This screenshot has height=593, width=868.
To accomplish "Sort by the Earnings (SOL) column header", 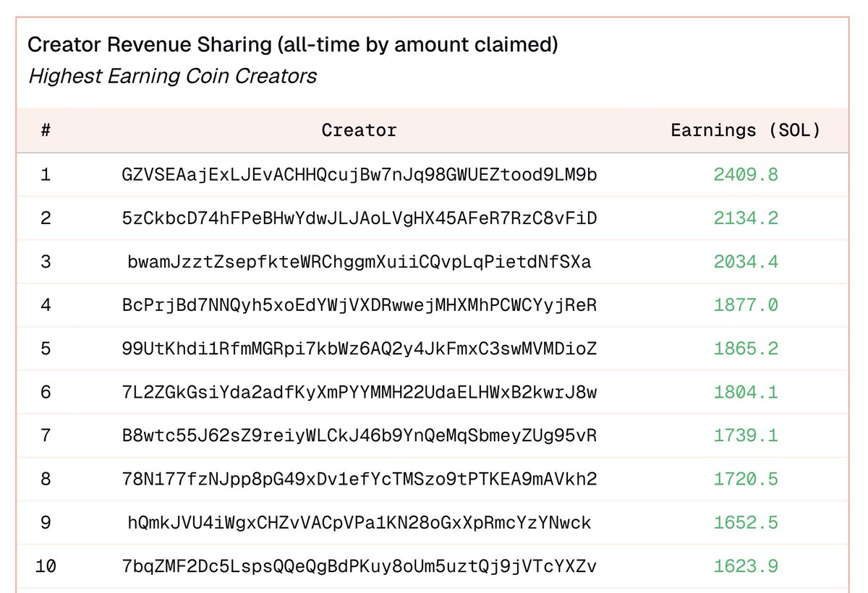I will click(746, 131).
